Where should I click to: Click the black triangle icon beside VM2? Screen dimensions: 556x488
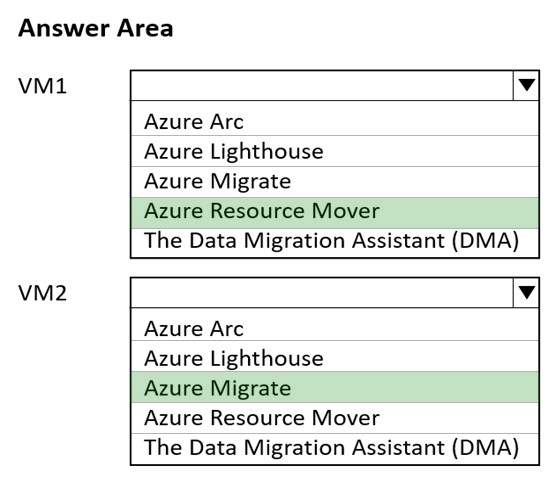tap(526, 292)
